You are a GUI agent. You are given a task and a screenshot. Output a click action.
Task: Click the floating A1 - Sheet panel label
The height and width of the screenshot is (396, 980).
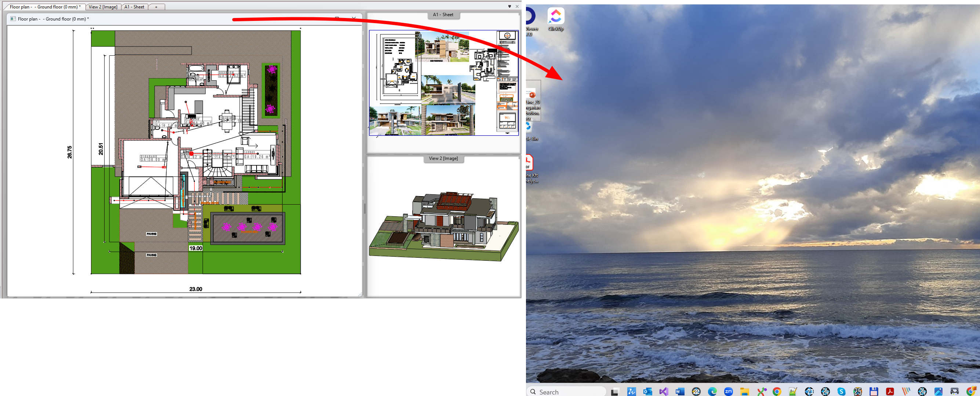click(x=443, y=15)
